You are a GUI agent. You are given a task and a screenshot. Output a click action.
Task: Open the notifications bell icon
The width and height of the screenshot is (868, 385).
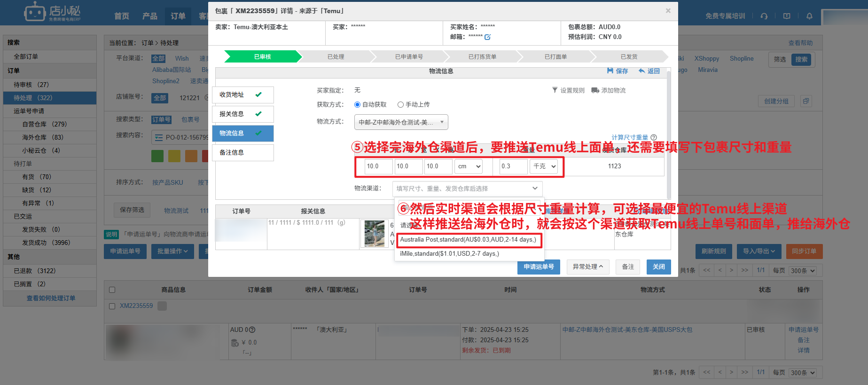click(809, 16)
